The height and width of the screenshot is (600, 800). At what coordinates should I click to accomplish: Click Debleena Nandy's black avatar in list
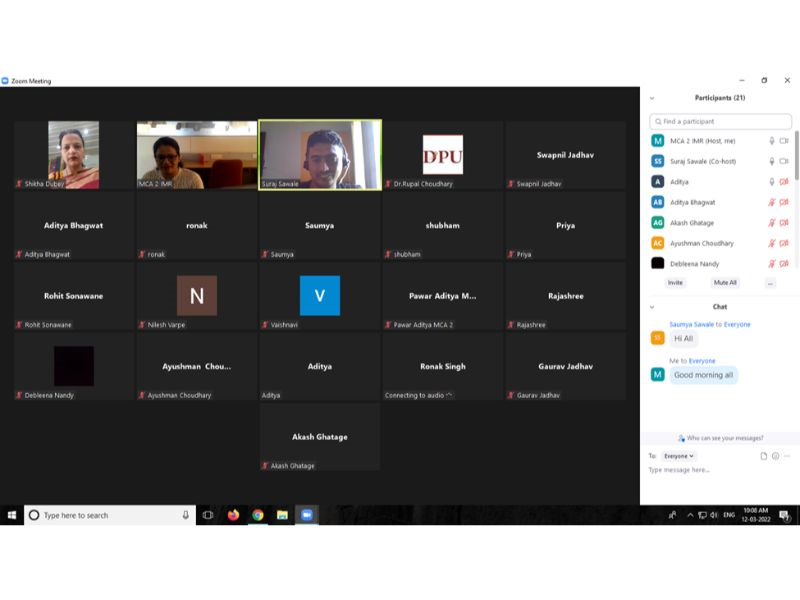[x=658, y=263]
